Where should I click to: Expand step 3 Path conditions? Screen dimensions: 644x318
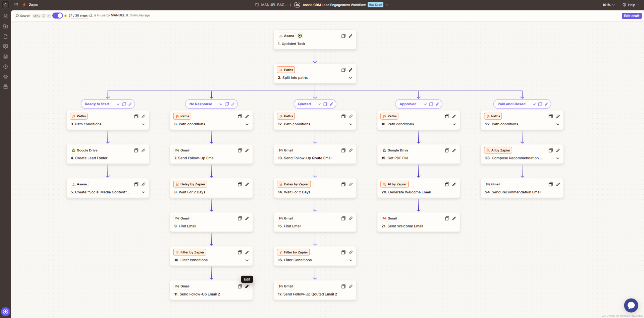point(144,124)
